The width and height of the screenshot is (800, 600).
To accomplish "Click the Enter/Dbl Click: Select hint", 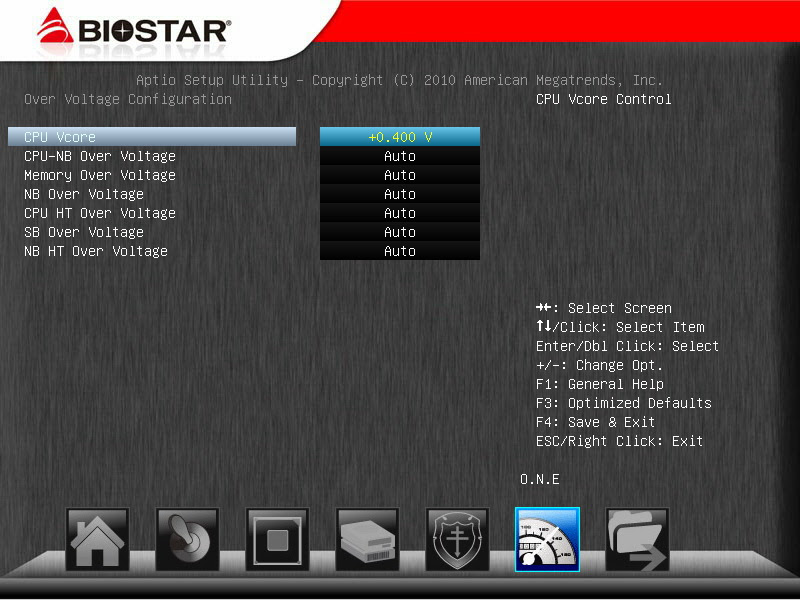I will (628, 346).
